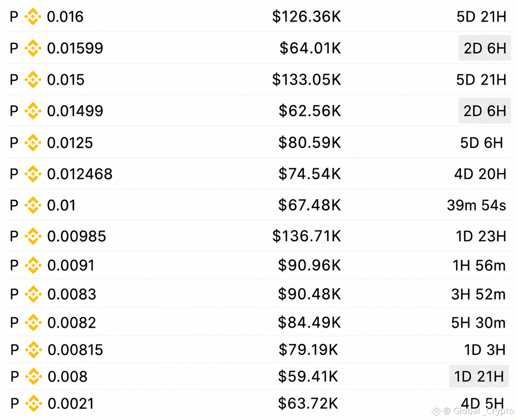Click the BNB icon beside 0.01599
This screenshot has width=517, height=420.
33,48
